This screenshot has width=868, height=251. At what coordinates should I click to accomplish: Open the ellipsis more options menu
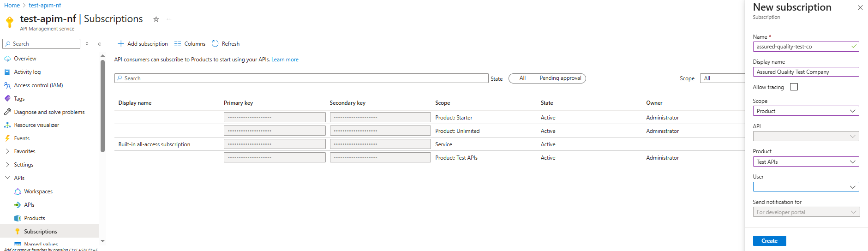click(169, 19)
